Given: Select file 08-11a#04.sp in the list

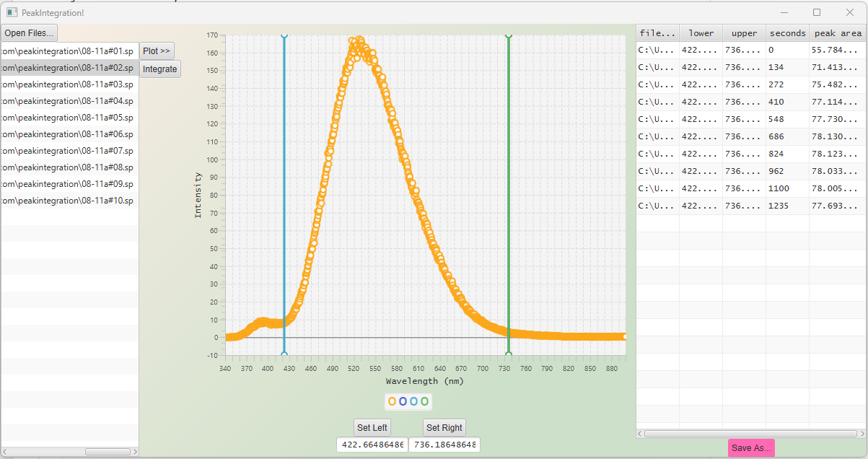Looking at the screenshot, I should pos(69,101).
